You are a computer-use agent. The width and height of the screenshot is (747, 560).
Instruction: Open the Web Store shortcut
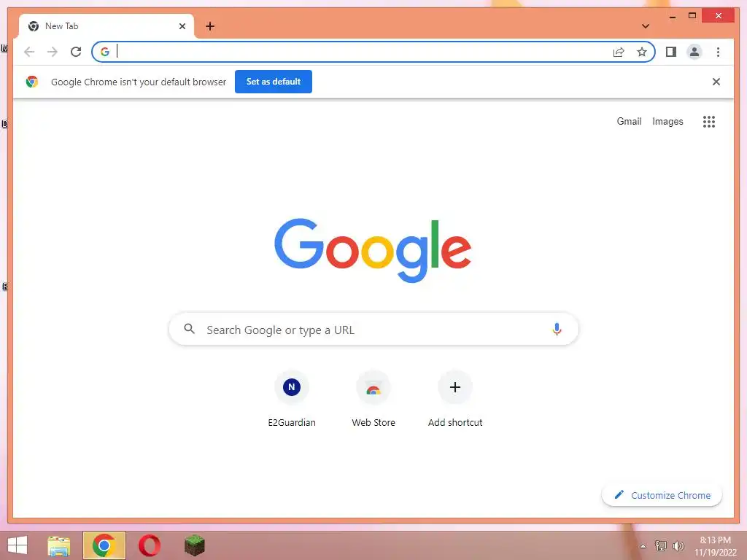[x=373, y=399]
